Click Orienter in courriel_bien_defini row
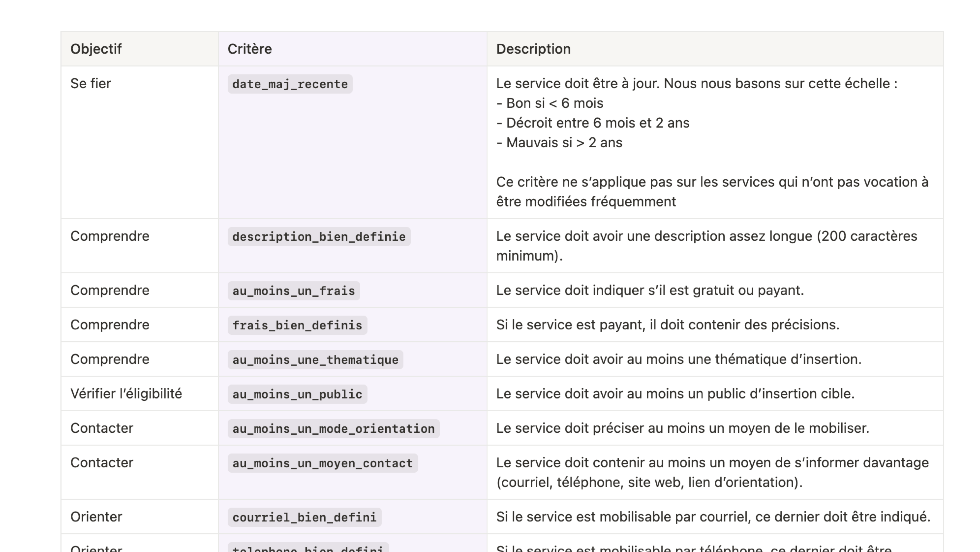The width and height of the screenshot is (980, 552). pos(96,517)
